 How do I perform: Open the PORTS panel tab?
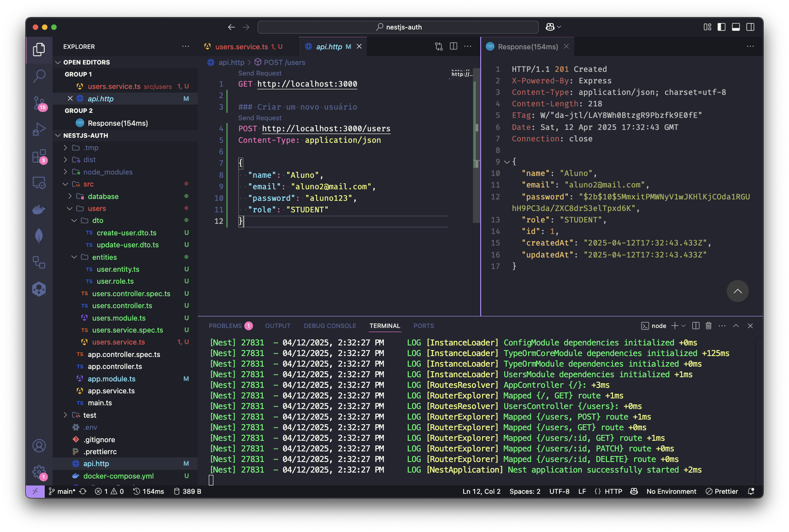click(x=424, y=326)
